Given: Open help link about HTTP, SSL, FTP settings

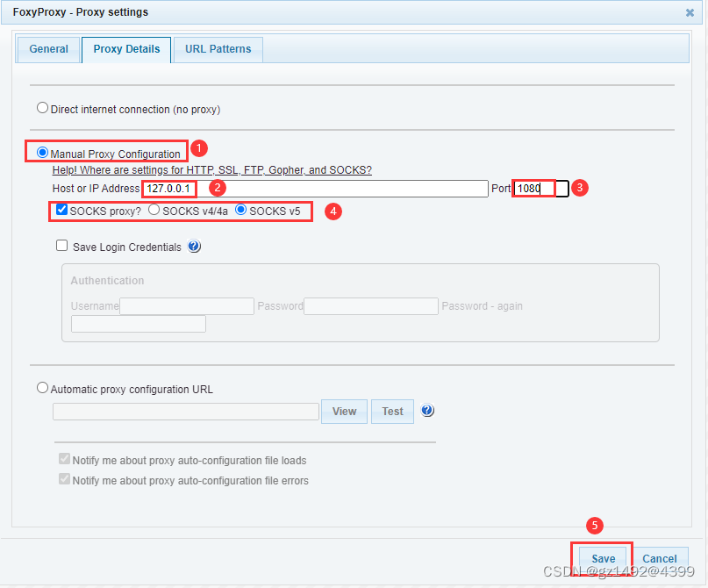Looking at the screenshot, I should pyautogui.click(x=211, y=170).
